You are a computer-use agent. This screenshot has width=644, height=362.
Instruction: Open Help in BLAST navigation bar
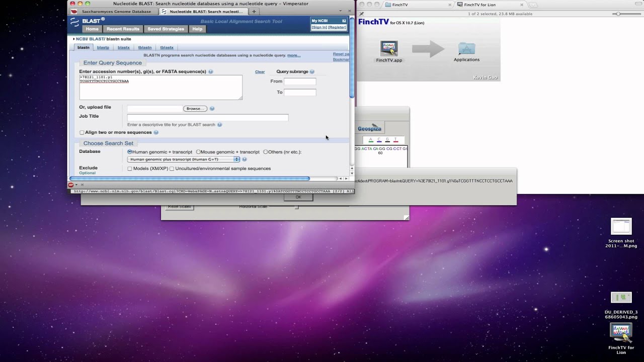197,29
